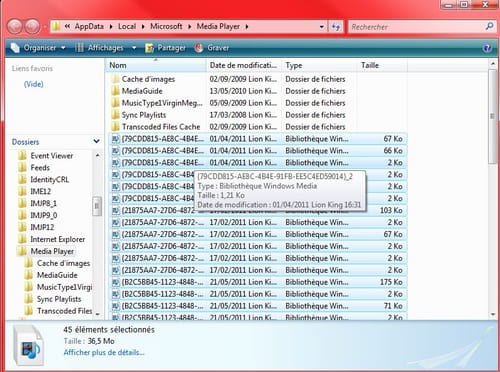The height and width of the screenshot is (372, 500).
Task: Select MusicType1VirginMeg folder icon in list
Action: click(115, 103)
